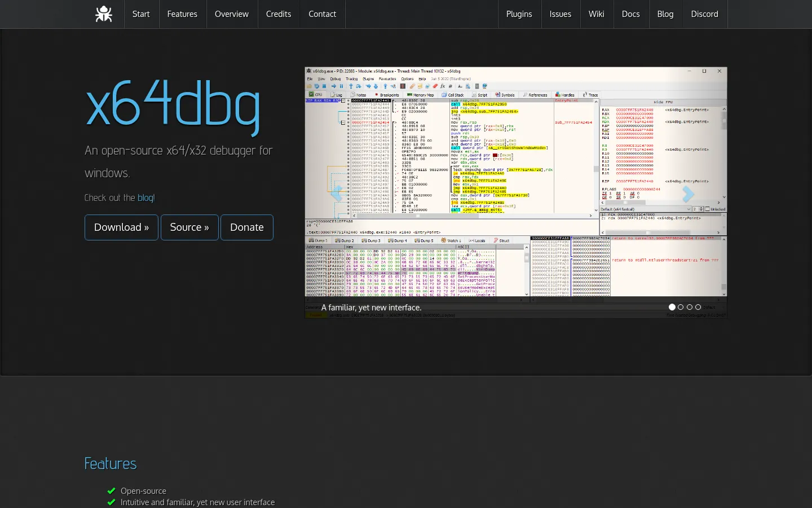Go to the previous carousel slide arrow
This screenshot has width=812, height=508.
[337, 193]
